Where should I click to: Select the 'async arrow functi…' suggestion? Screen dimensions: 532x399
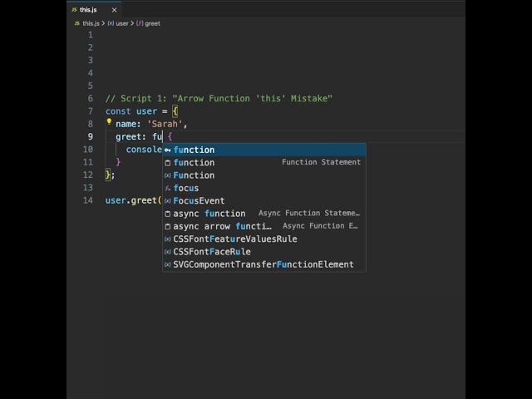pyautogui.click(x=264, y=226)
